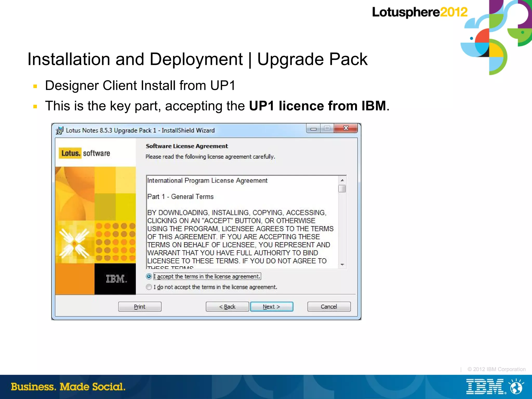Go back with the < Back button
Image resolution: width=532 pixels, height=399 pixels.
(227, 307)
